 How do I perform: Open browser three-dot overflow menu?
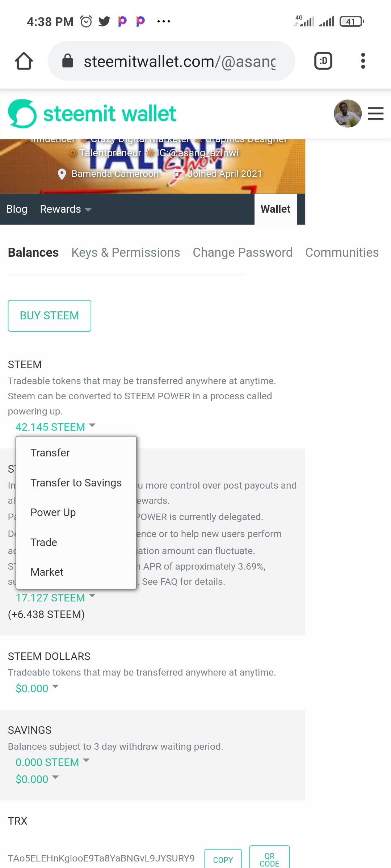click(x=363, y=61)
